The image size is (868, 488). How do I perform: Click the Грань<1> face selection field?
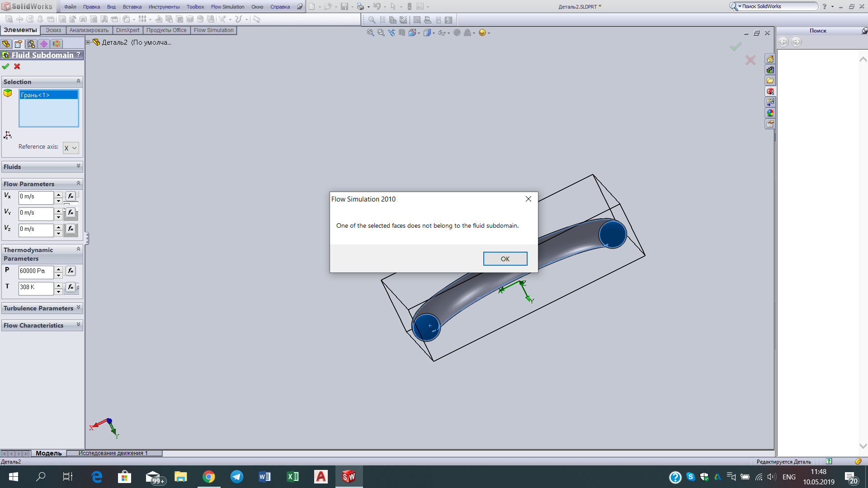tap(48, 95)
